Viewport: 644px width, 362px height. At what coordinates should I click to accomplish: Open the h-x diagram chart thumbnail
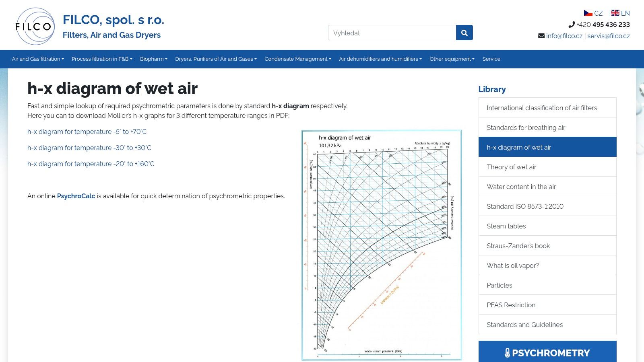(382, 245)
